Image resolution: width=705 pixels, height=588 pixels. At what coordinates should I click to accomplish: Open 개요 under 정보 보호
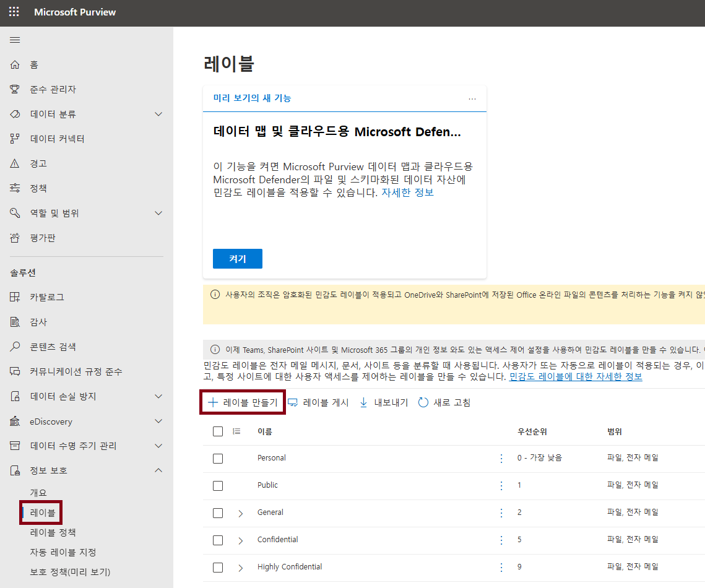click(x=38, y=493)
